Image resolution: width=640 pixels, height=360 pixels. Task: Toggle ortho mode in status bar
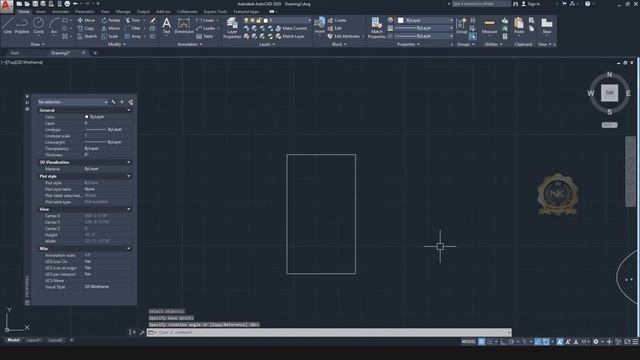tap(503, 342)
